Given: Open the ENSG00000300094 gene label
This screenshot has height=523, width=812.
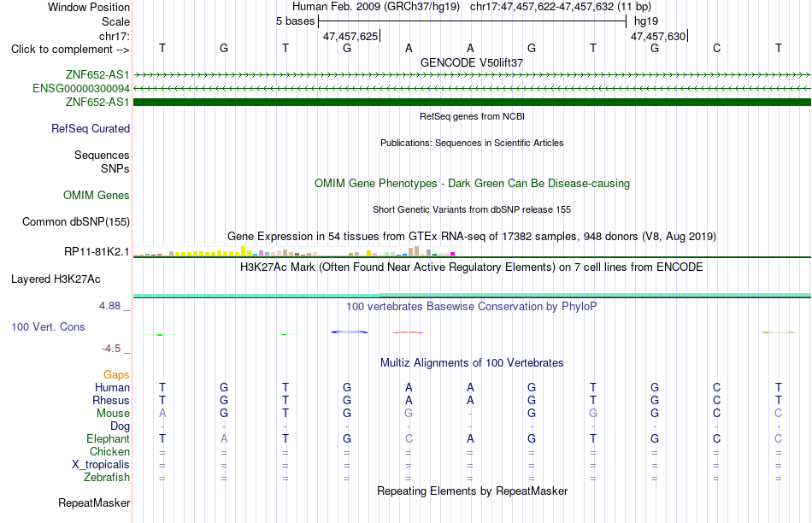Looking at the screenshot, I should 81,89.
